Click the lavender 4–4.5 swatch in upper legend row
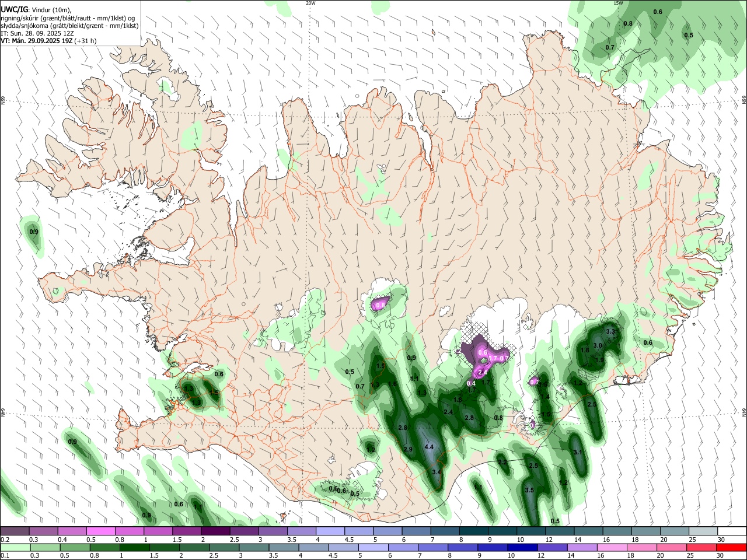Viewport: 747px width, 560px height. pos(330,531)
